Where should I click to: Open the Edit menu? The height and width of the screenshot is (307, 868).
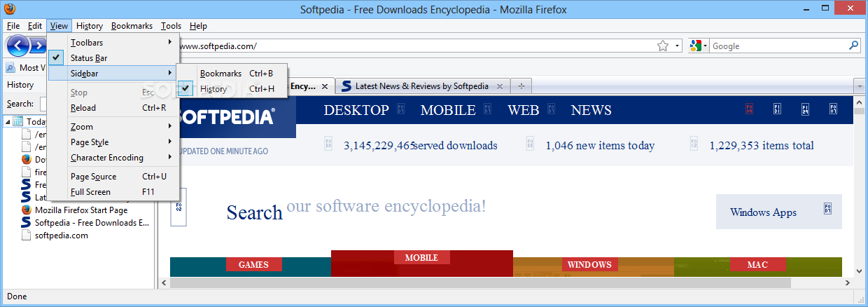[x=35, y=26]
